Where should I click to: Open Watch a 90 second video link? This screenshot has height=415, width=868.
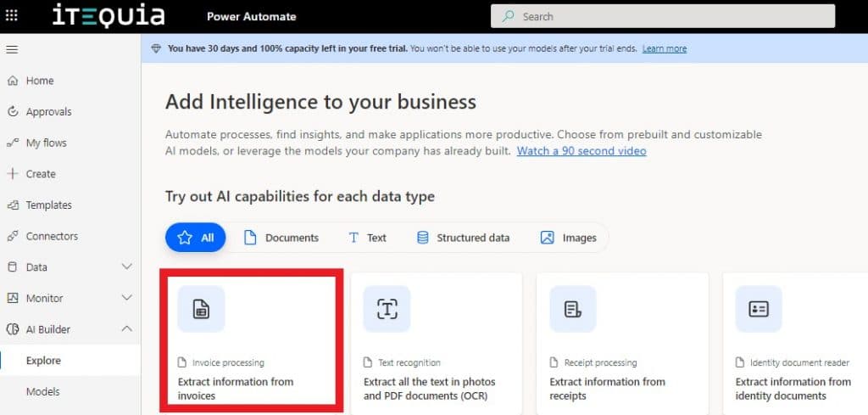pos(581,151)
